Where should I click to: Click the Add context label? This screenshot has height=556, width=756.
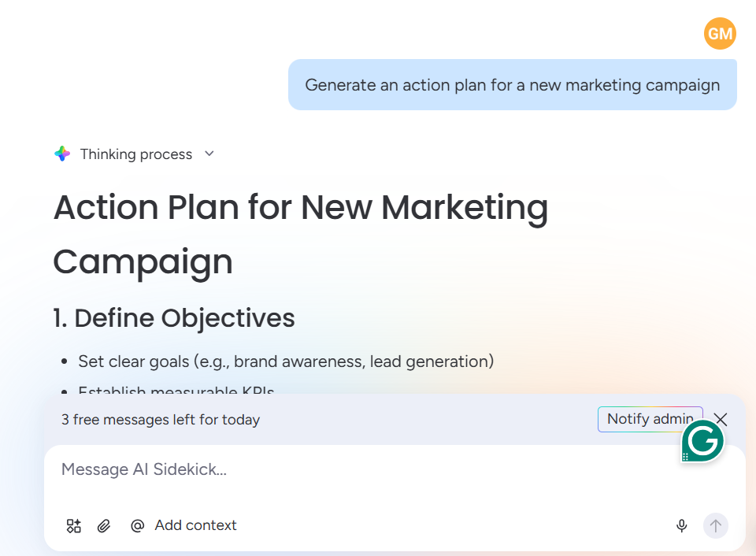click(x=195, y=525)
